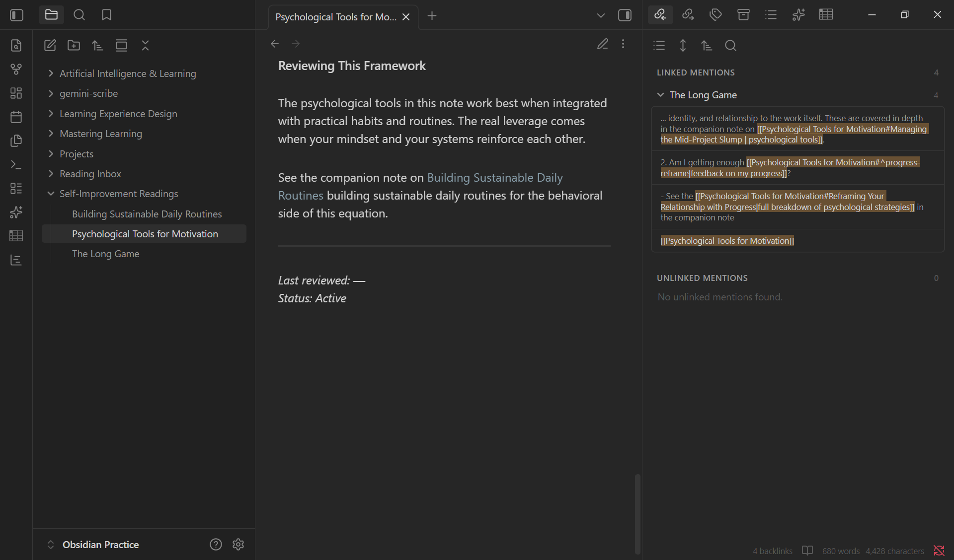
Task: Collapse The Long Game mentions group
Action: (x=660, y=95)
